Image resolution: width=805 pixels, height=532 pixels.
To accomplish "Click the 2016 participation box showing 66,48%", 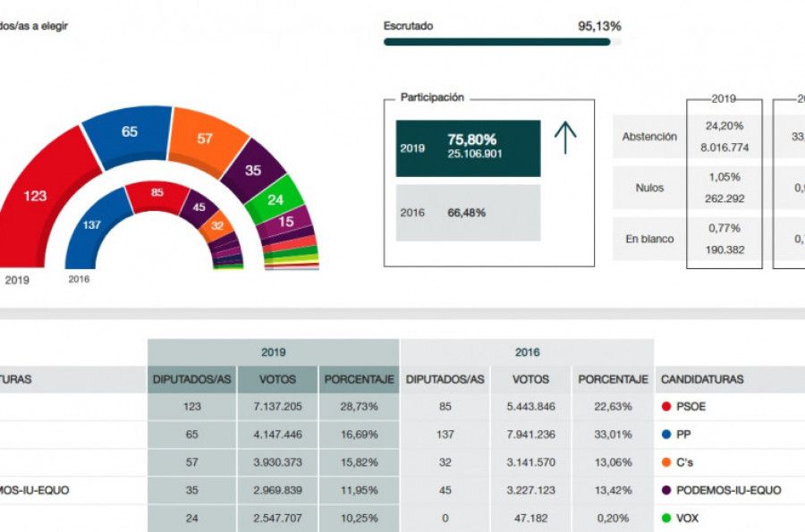I will pyautogui.click(x=468, y=213).
